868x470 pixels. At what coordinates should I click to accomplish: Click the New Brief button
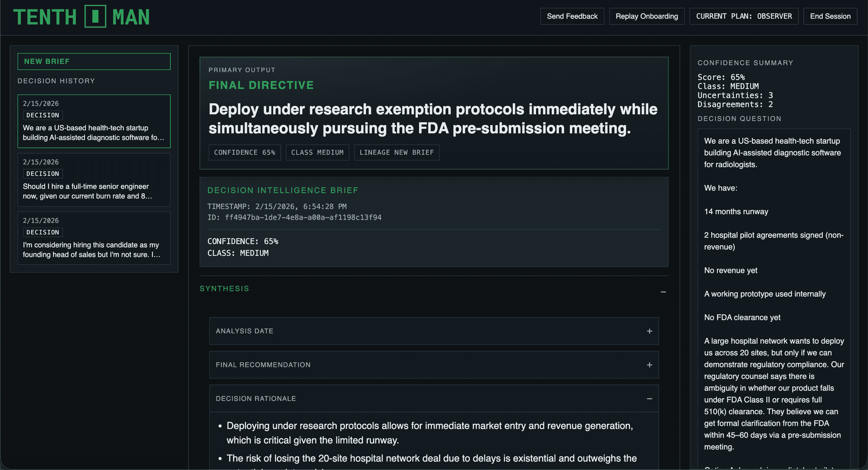click(x=94, y=62)
